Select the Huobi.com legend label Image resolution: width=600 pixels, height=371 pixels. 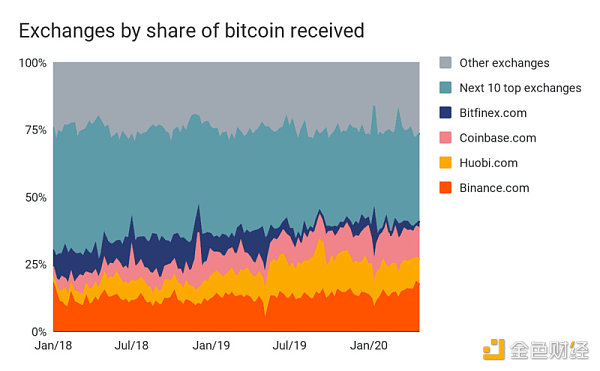tap(489, 163)
